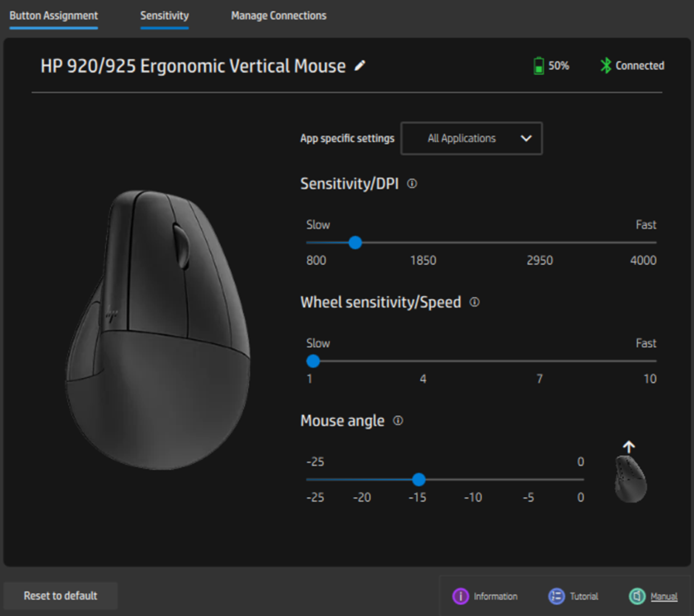Click wheel speed value 7
The height and width of the screenshot is (616, 694).
coord(540,379)
